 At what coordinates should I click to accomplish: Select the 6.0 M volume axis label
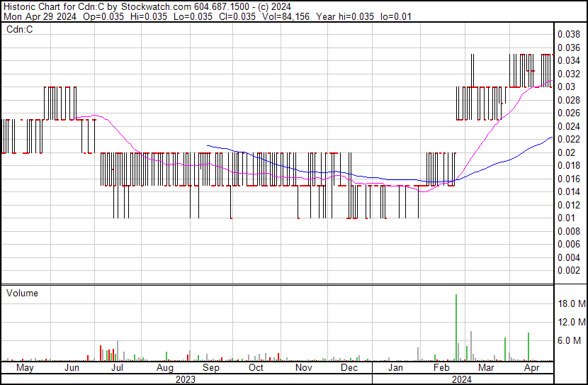point(571,340)
